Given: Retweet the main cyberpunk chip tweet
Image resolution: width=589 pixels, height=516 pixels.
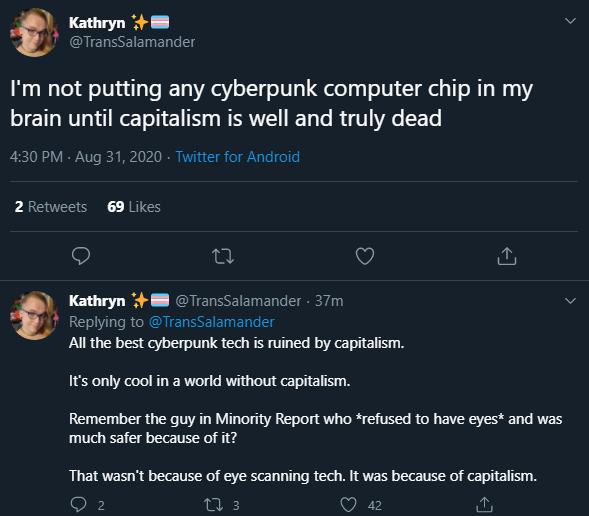Looking at the screenshot, I should click(x=223, y=256).
